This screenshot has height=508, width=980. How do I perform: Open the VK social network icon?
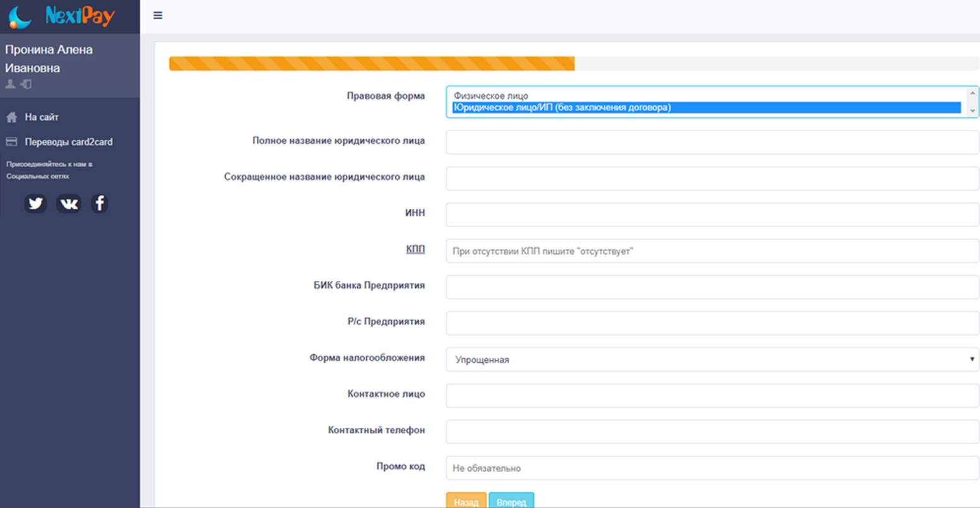coord(68,203)
